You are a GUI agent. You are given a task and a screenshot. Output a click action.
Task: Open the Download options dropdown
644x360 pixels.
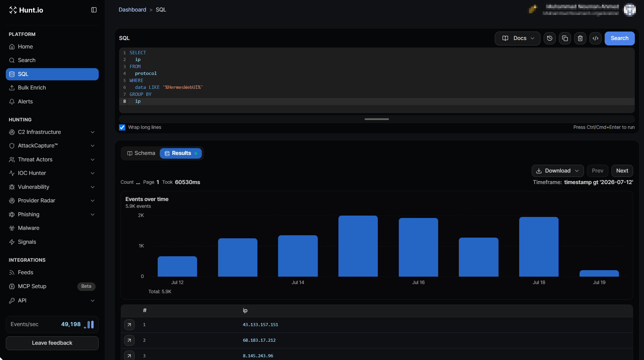558,171
